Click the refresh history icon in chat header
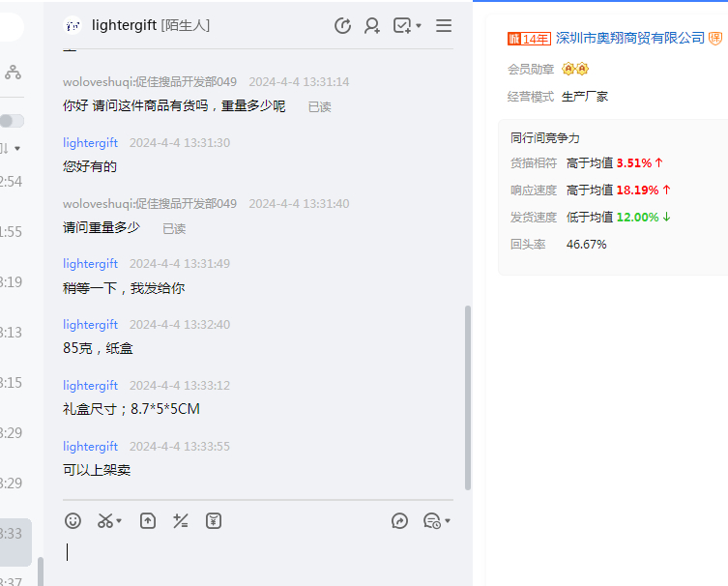Screen dimensions: 728x586 (342, 26)
